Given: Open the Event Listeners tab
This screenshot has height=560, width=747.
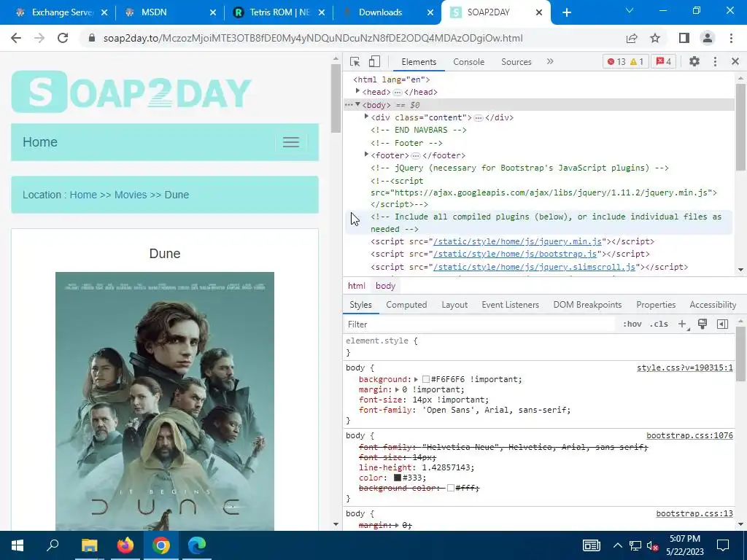Looking at the screenshot, I should [x=510, y=305].
